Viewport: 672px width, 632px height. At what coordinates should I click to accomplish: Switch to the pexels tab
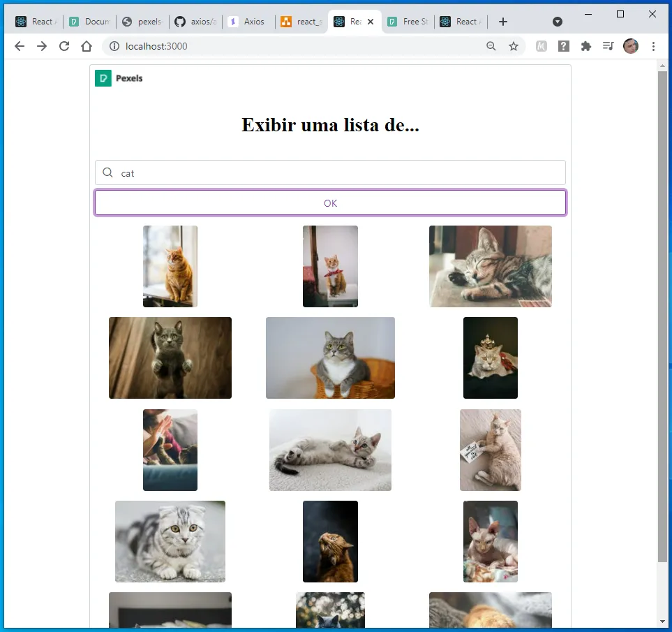(143, 22)
